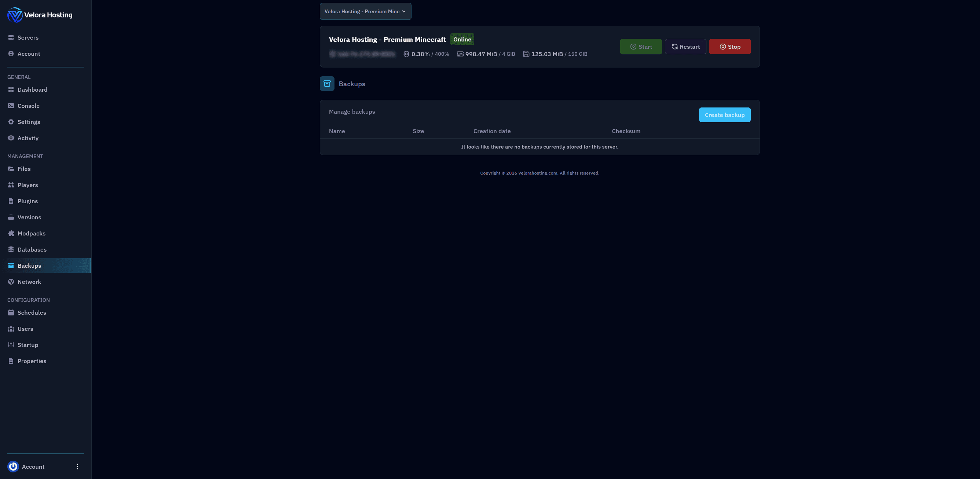Click the Velora Hosting logo icon
The width and height of the screenshot is (980, 479).
coord(15,15)
